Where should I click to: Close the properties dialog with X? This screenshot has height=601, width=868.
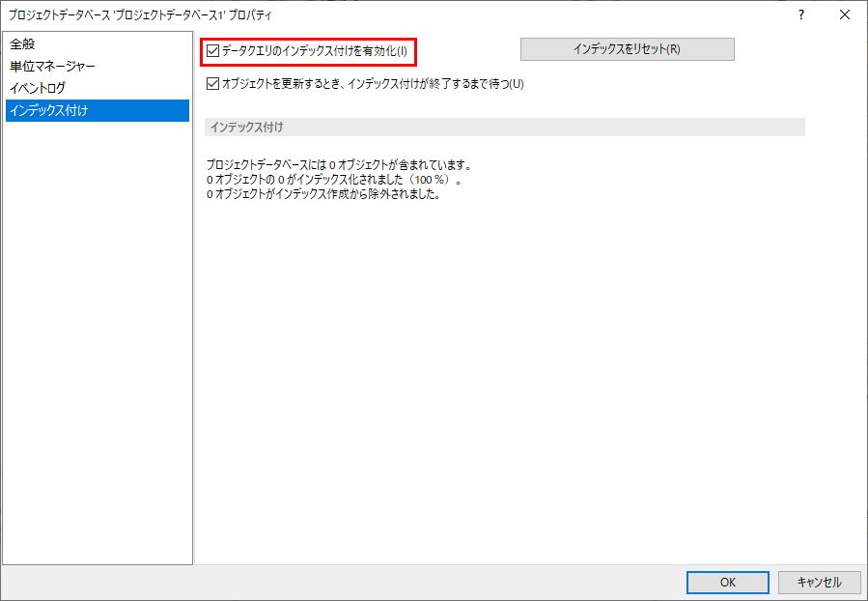tap(845, 14)
